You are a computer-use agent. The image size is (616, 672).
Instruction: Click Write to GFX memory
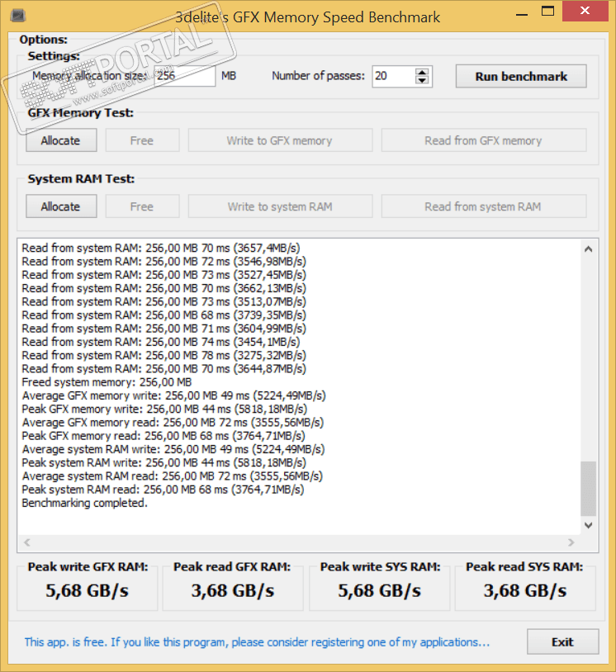click(280, 140)
